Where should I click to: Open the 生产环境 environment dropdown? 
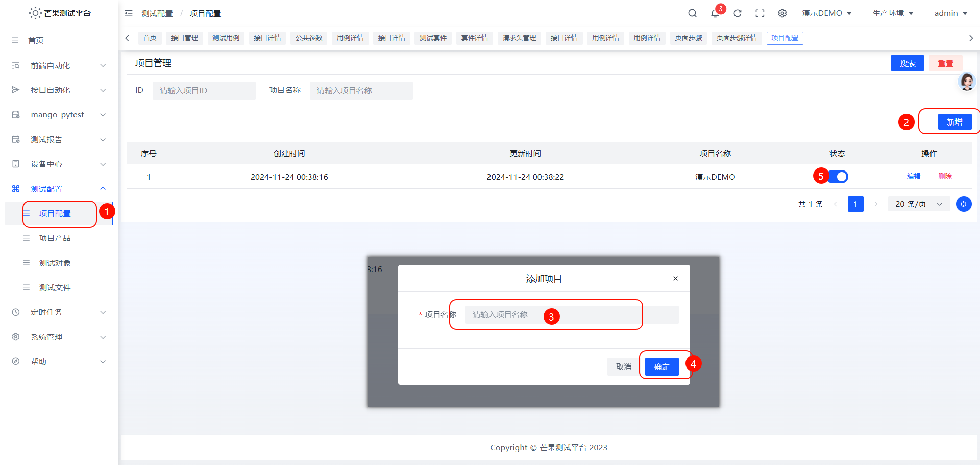[x=892, y=13]
